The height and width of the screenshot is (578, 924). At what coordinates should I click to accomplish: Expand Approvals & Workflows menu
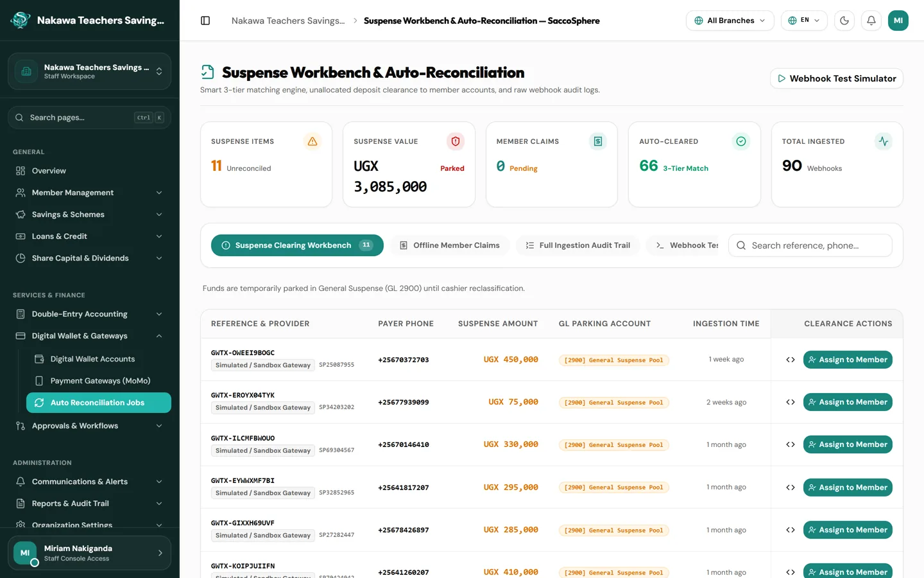90,426
